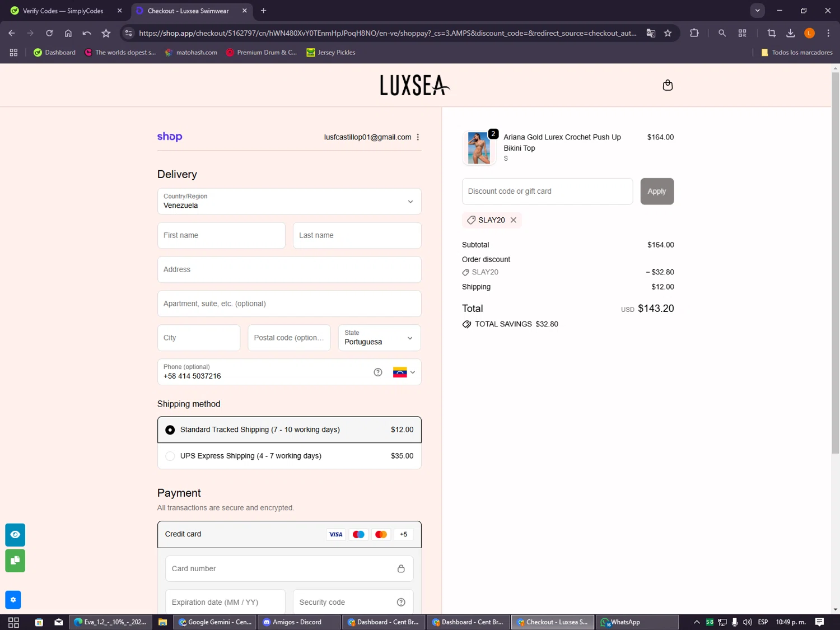
Task: Open the browser three-dot menu
Action: coord(828,33)
